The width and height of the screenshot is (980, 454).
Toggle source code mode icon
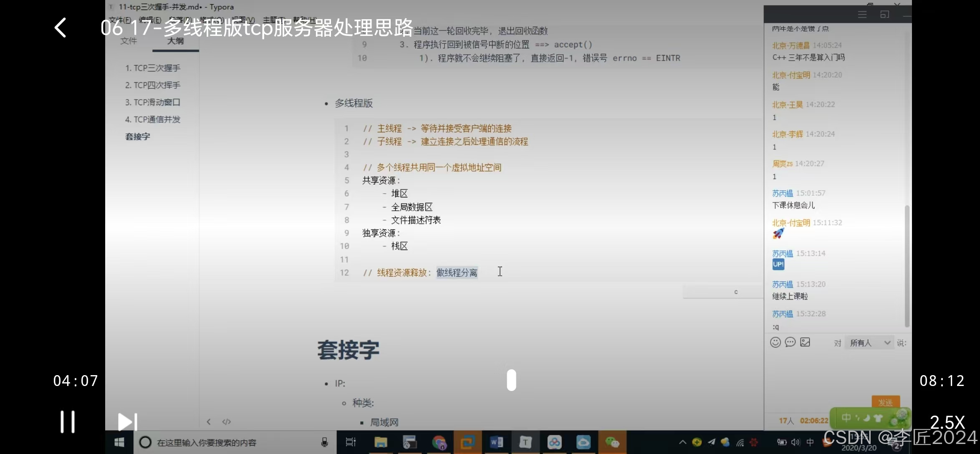pos(226,421)
